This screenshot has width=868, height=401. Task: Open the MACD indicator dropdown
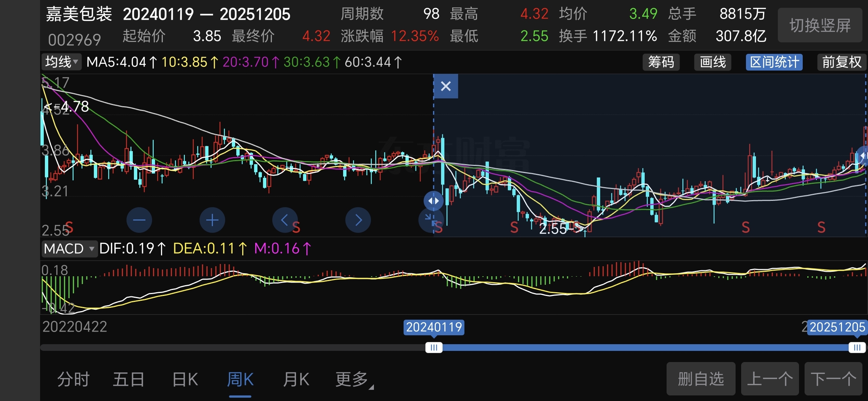coord(69,248)
